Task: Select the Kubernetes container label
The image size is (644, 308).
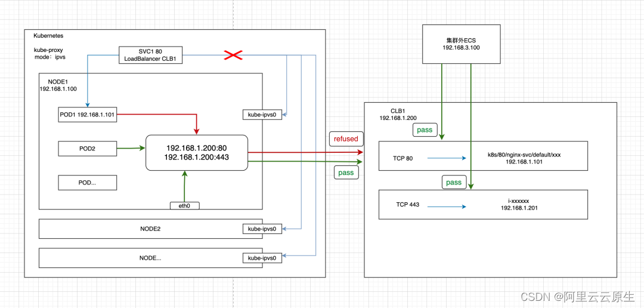Action: tap(48, 36)
